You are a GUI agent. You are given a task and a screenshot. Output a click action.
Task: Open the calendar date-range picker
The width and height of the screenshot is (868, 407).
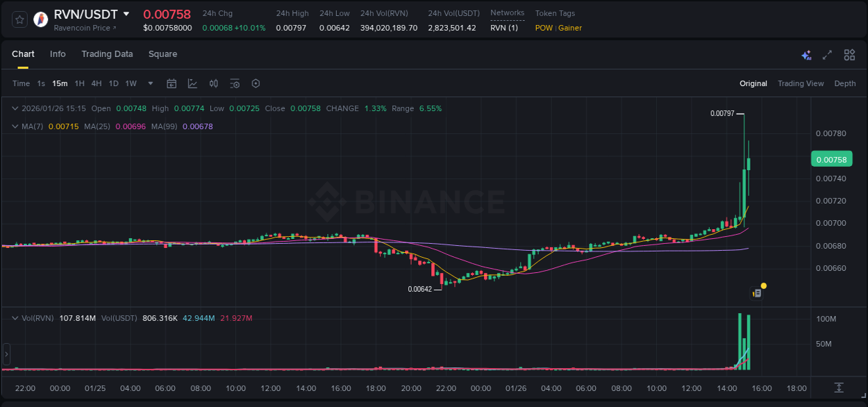tap(172, 83)
